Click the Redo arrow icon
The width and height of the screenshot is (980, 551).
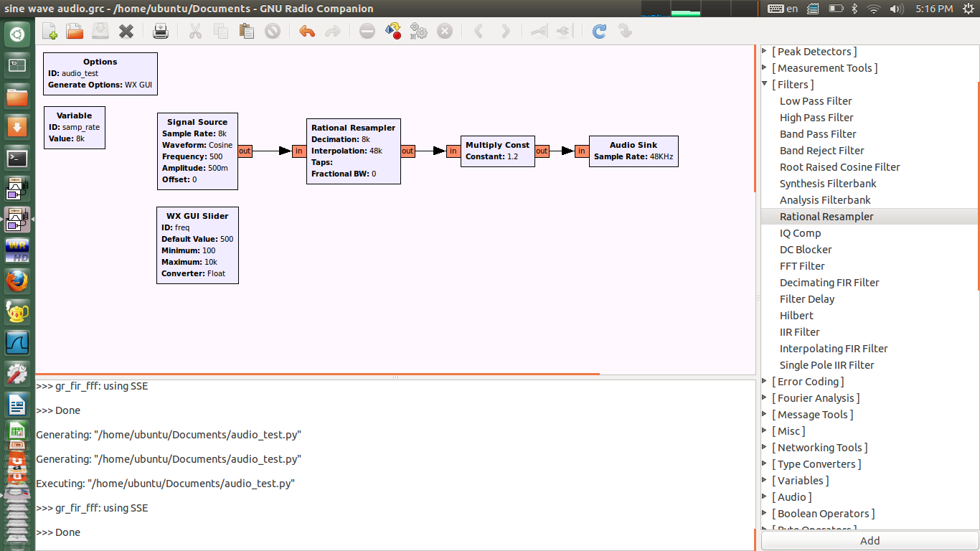pos(333,32)
